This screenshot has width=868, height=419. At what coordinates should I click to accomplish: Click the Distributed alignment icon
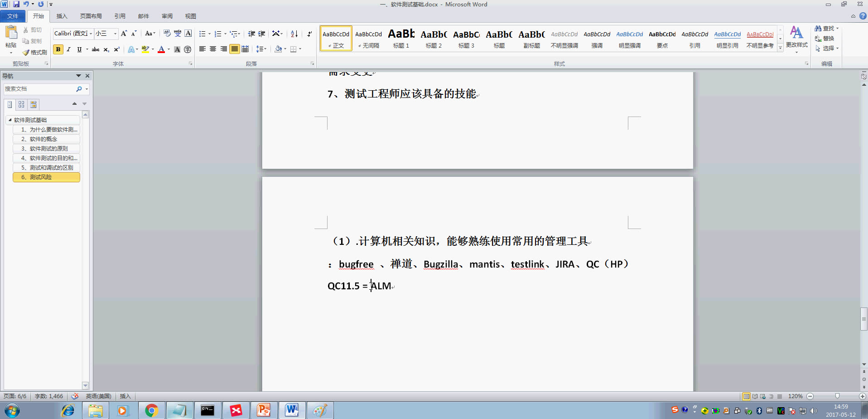(245, 49)
